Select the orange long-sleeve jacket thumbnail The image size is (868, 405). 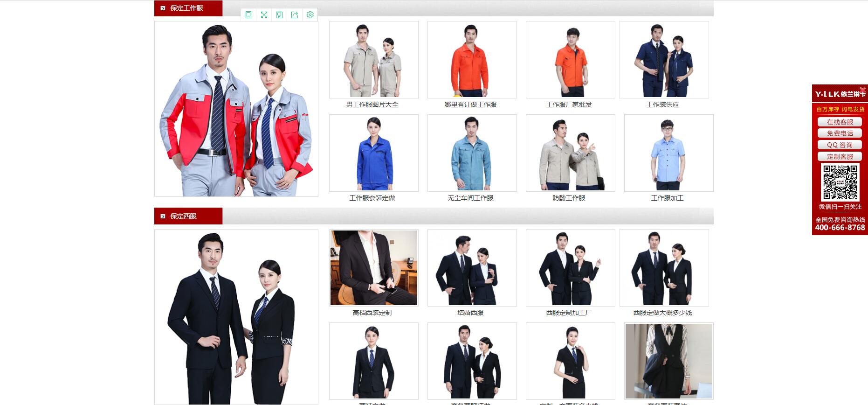point(472,60)
